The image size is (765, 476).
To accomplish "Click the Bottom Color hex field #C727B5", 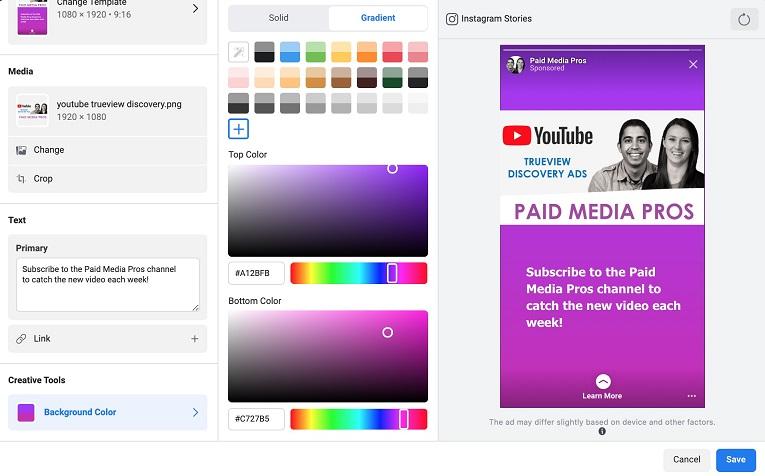I will coord(256,419).
